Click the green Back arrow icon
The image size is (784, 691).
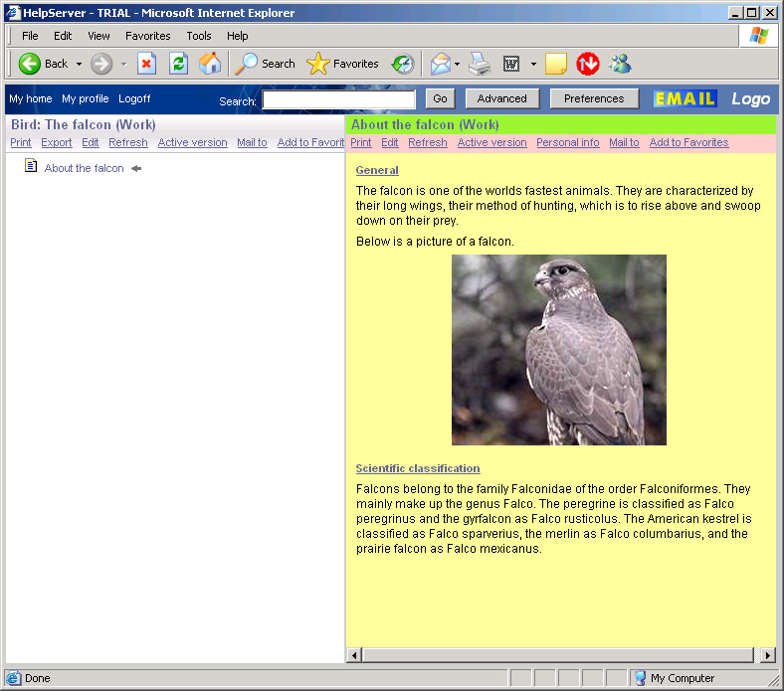[x=29, y=64]
